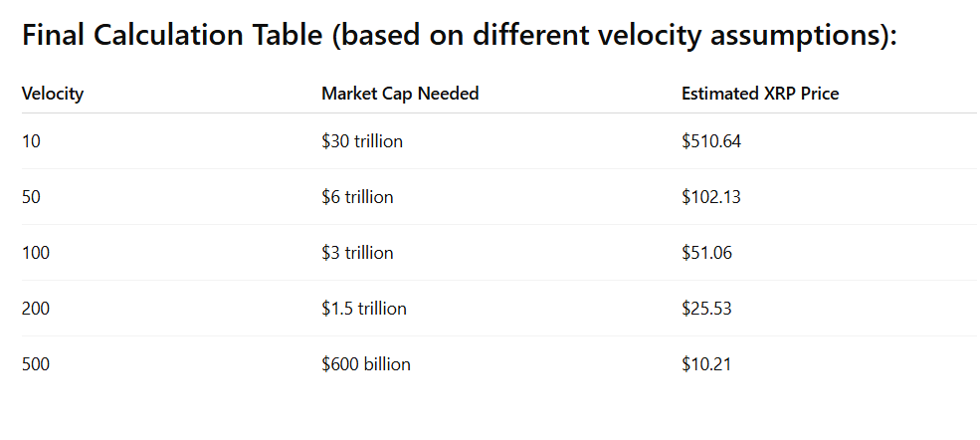Select the velocity 50 cell
980x440 pixels.
coord(32,197)
